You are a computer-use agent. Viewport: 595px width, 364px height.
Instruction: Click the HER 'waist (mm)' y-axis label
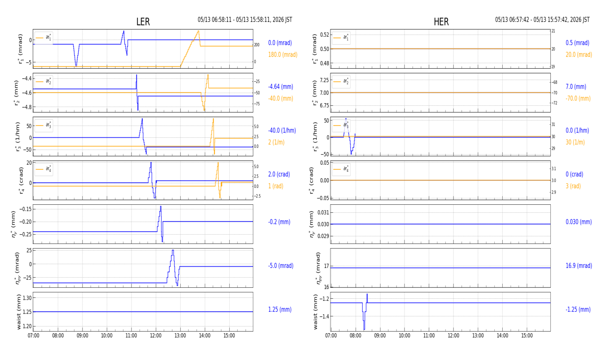point(316,312)
